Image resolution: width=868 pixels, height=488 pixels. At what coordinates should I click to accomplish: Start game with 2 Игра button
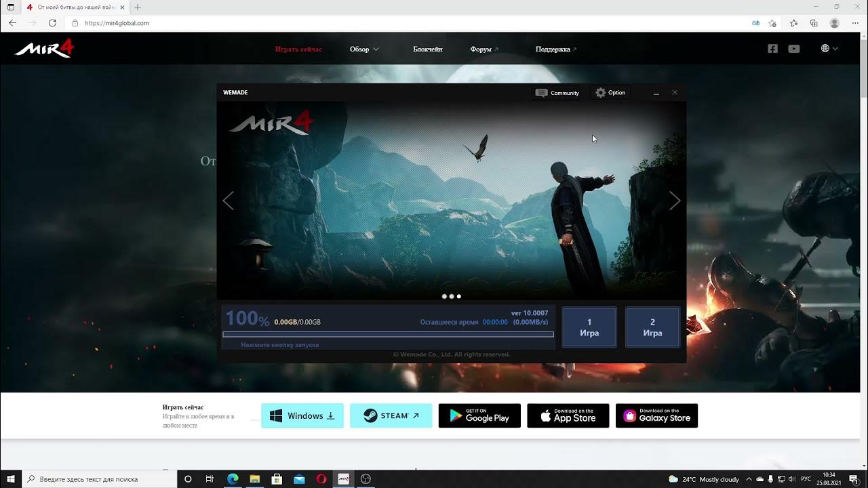click(652, 327)
